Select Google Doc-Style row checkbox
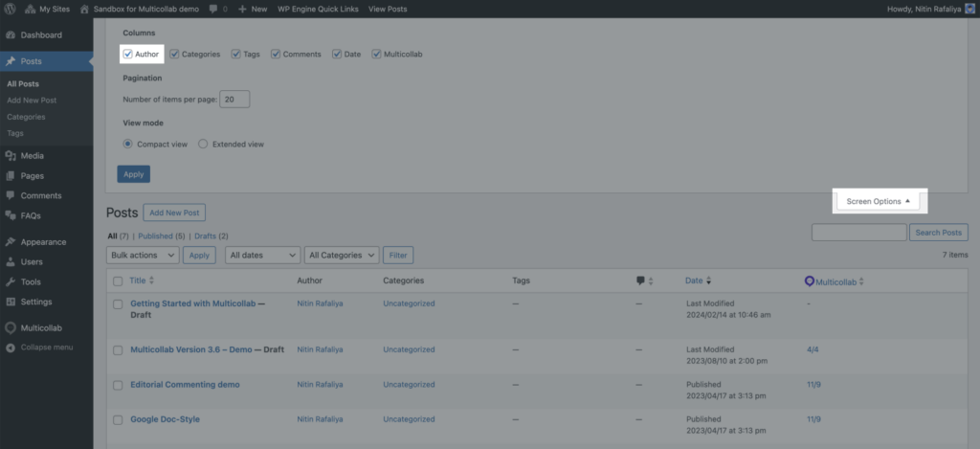Screen dimensions: 980x449 coord(118,420)
